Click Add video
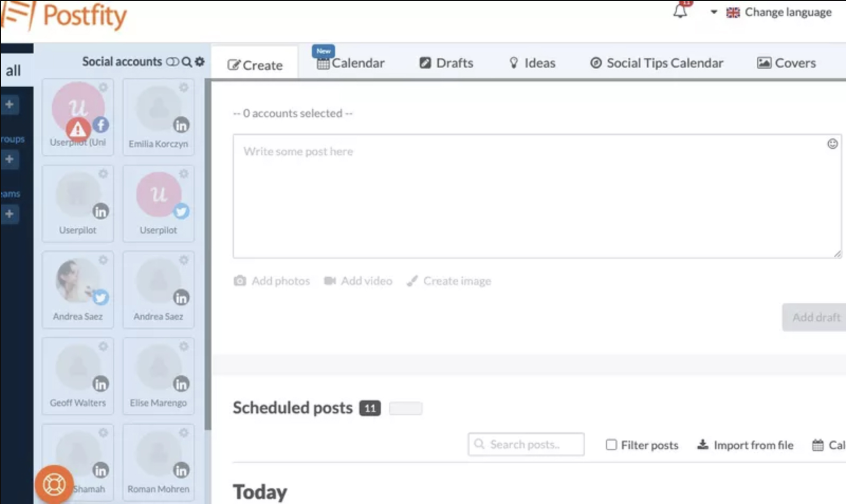The image size is (846, 504). (358, 281)
